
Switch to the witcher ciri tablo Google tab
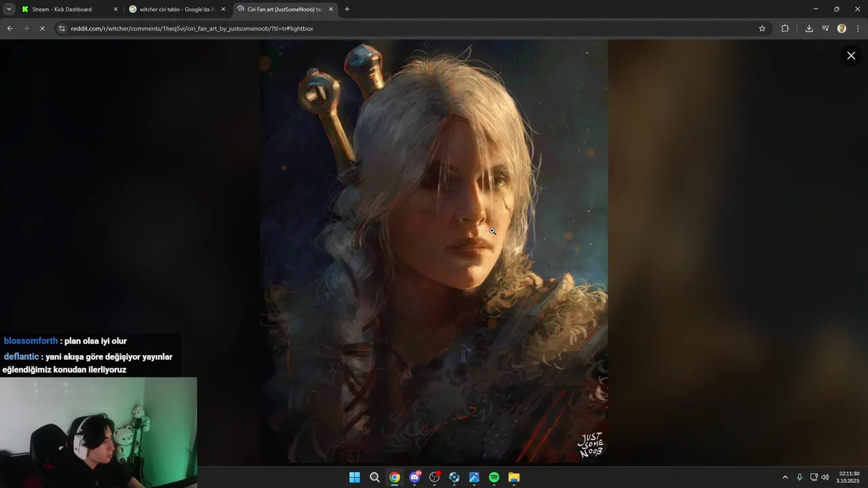(x=176, y=9)
